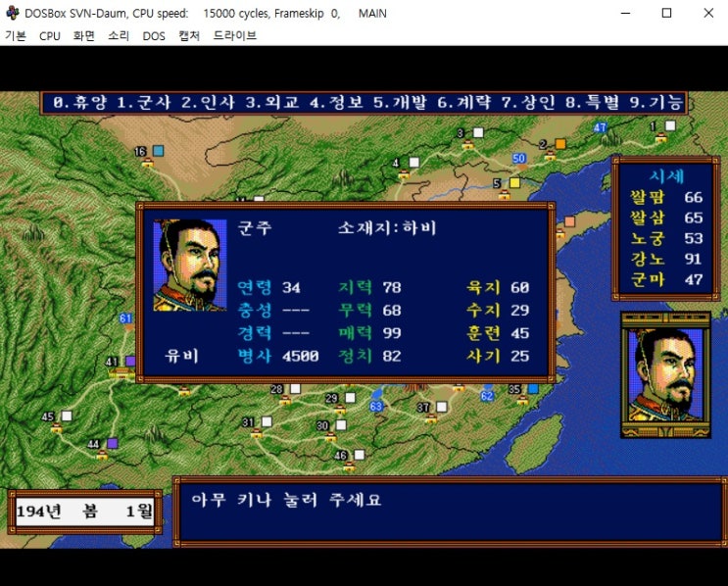Click city 4 white marker on map

[413, 162]
